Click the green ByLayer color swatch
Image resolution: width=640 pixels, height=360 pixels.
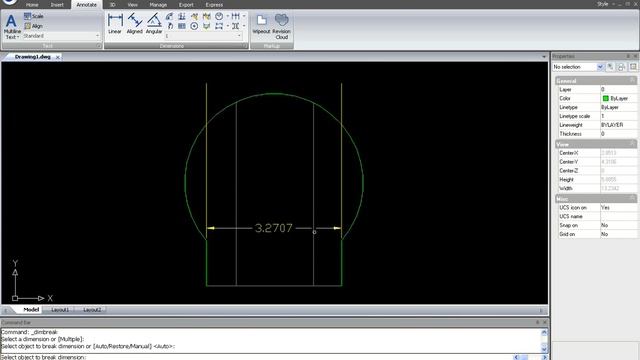606,98
